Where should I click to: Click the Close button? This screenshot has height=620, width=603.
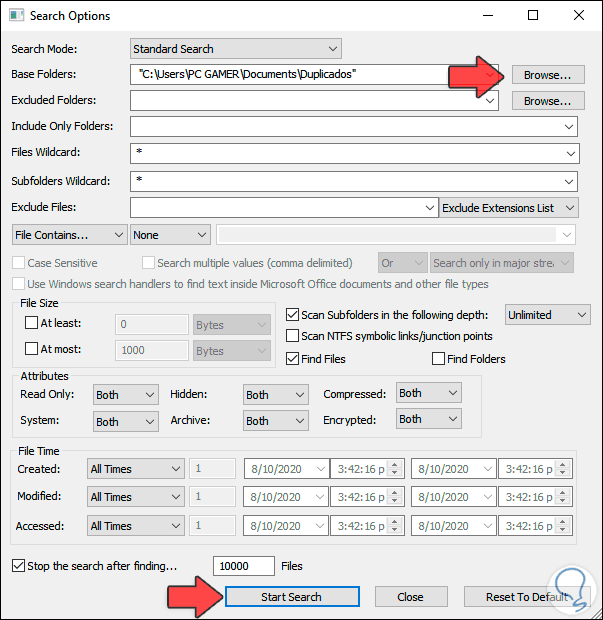tap(411, 597)
